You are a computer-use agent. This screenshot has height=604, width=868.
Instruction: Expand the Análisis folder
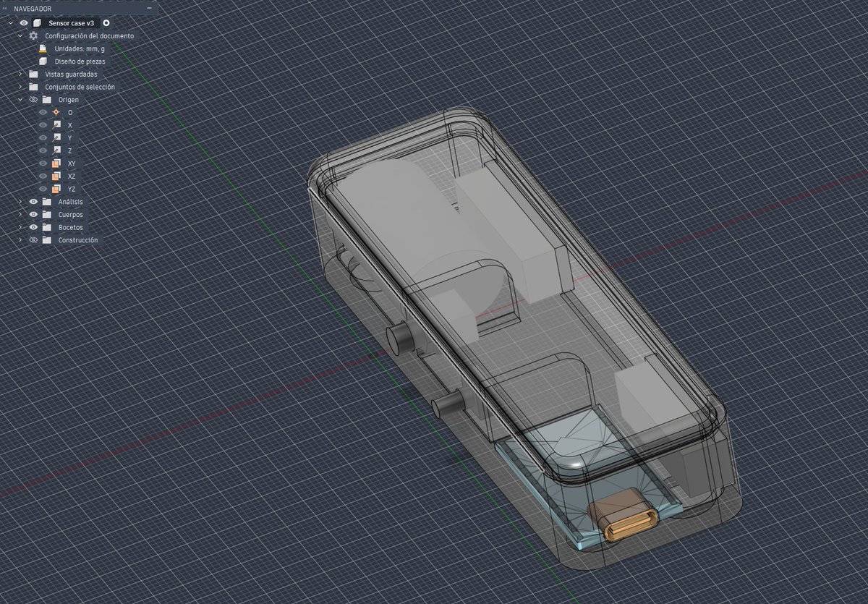pyautogui.click(x=20, y=202)
